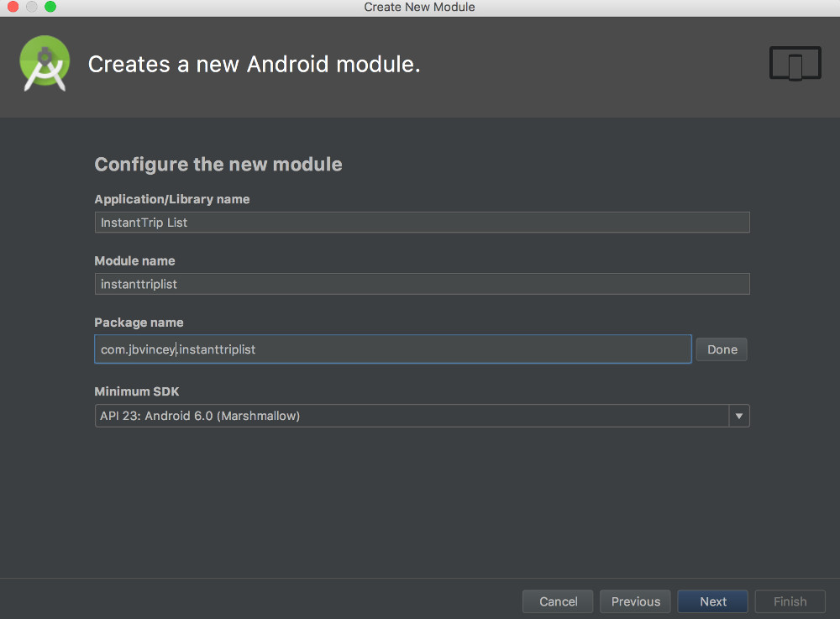The width and height of the screenshot is (840, 619).
Task: Focus the Application/Library name field
Action: tap(422, 223)
